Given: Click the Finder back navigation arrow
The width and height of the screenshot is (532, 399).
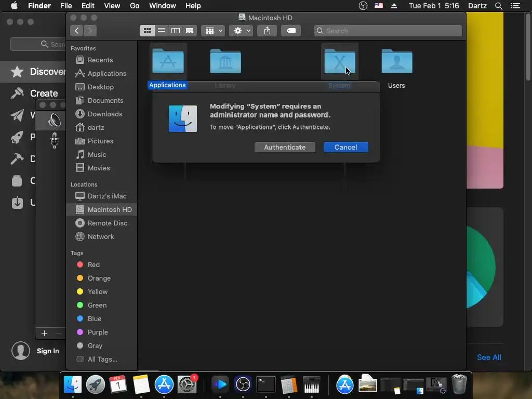Looking at the screenshot, I should [x=77, y=31].
